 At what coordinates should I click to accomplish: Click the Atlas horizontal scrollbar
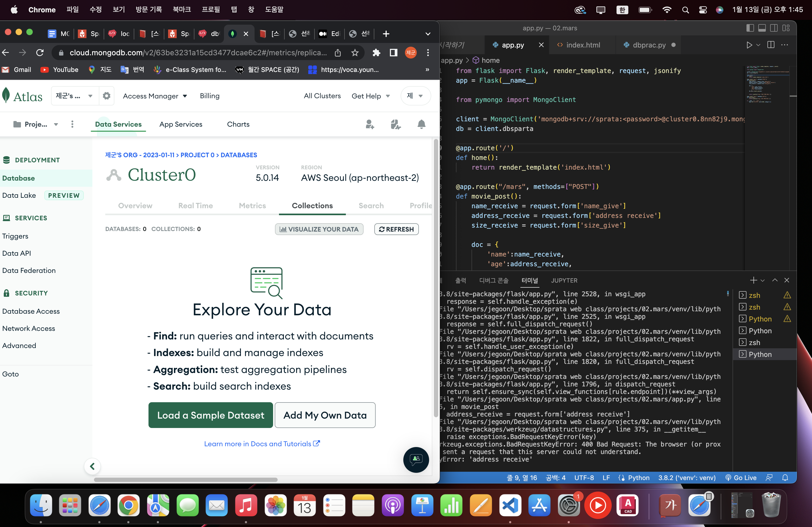[x=186, y=480]
